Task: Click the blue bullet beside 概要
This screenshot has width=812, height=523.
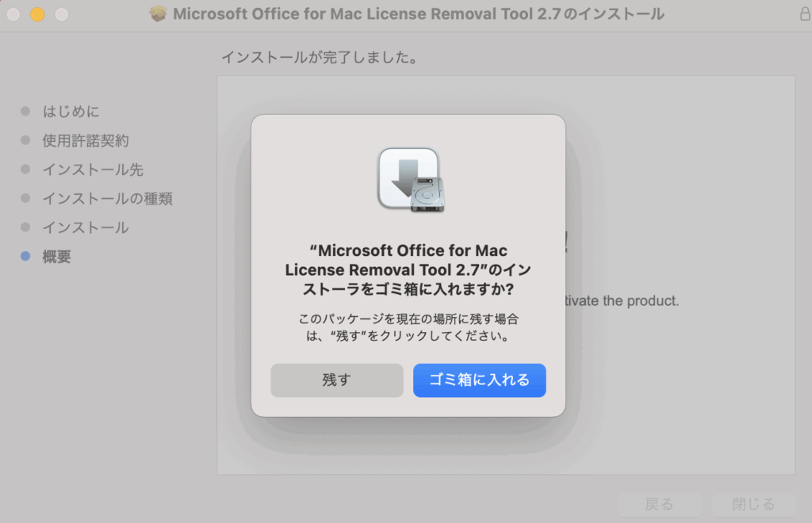Action: pos(25,257)
